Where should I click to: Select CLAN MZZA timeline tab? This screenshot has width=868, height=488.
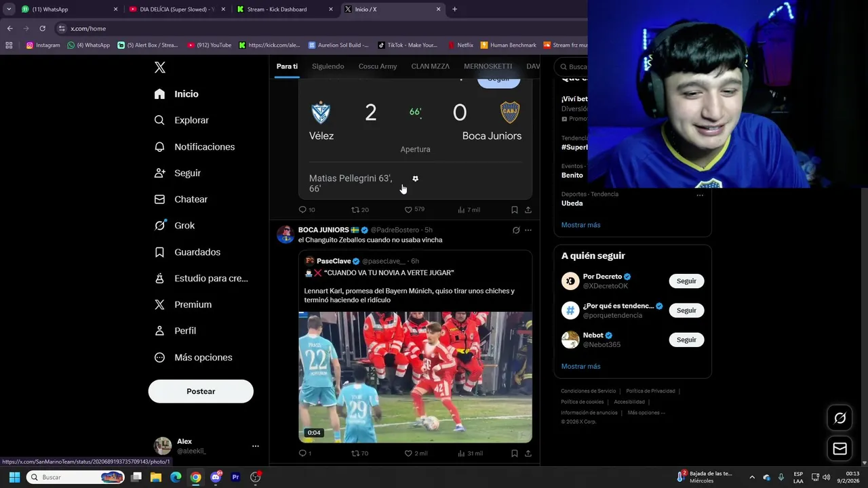431,66
